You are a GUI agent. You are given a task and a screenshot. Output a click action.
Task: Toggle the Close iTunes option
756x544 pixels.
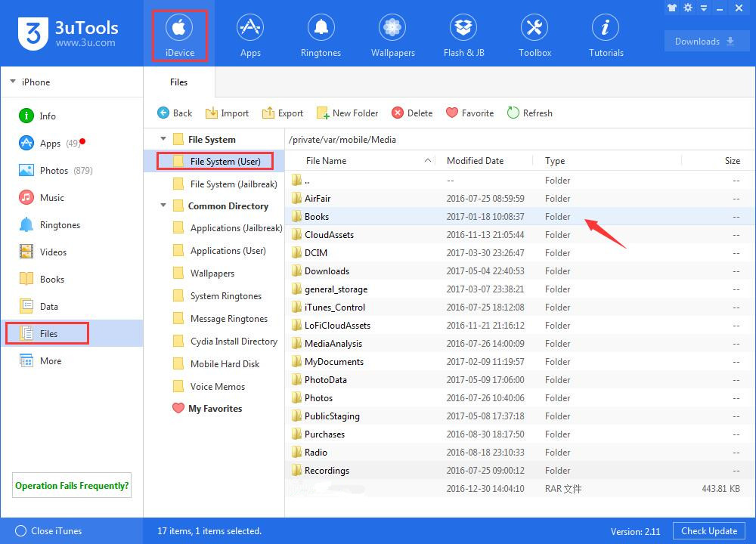pos(48,530)
